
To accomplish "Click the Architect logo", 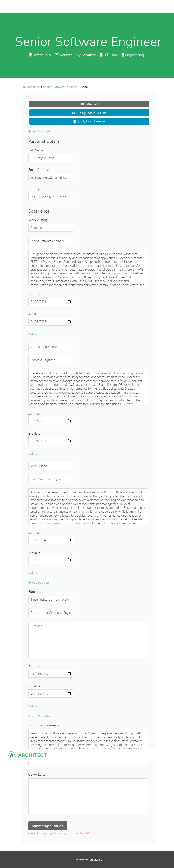I will pyautogui.click(x=27, y=755).
